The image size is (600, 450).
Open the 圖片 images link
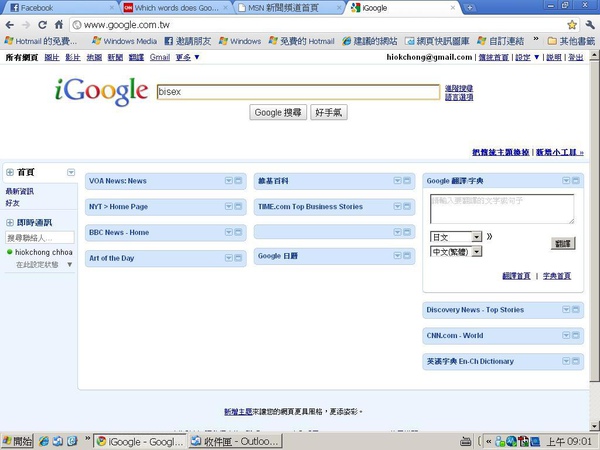click(52, 57)
